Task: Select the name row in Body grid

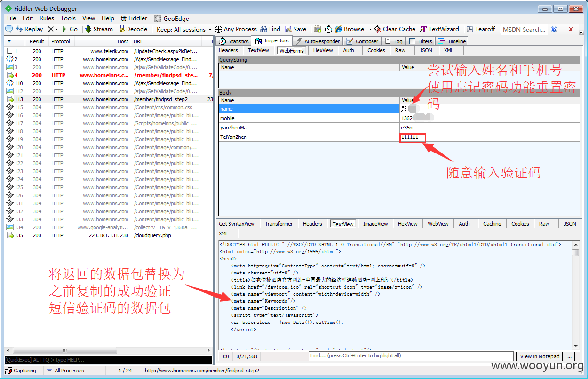Action: tap(399, 109)
